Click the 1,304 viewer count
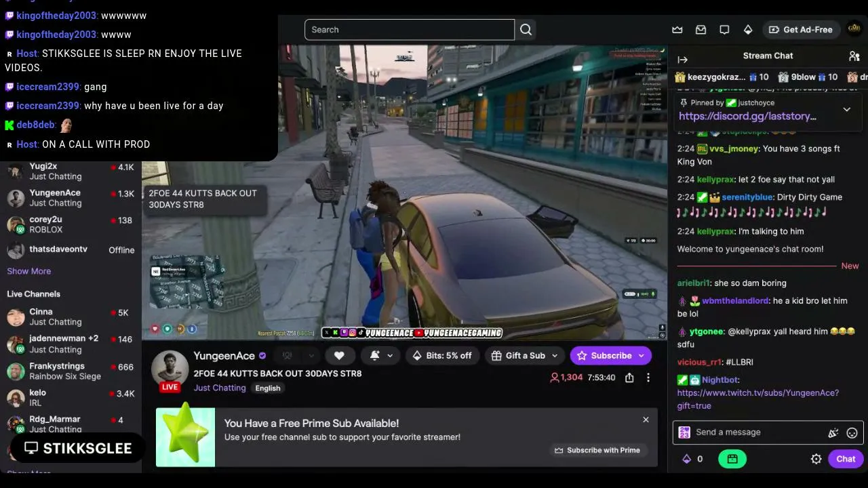 pyautogui.click(x=566, y=378)
